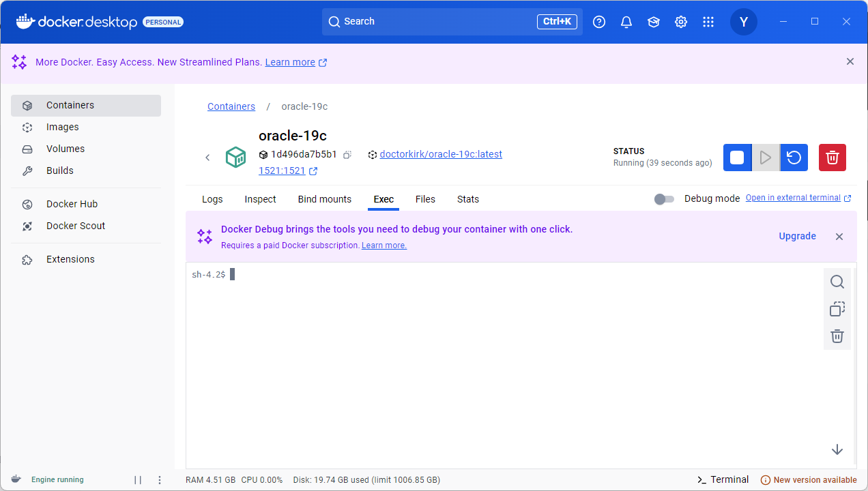
Task: Copy the terminal contents
Action: (837, 309)
